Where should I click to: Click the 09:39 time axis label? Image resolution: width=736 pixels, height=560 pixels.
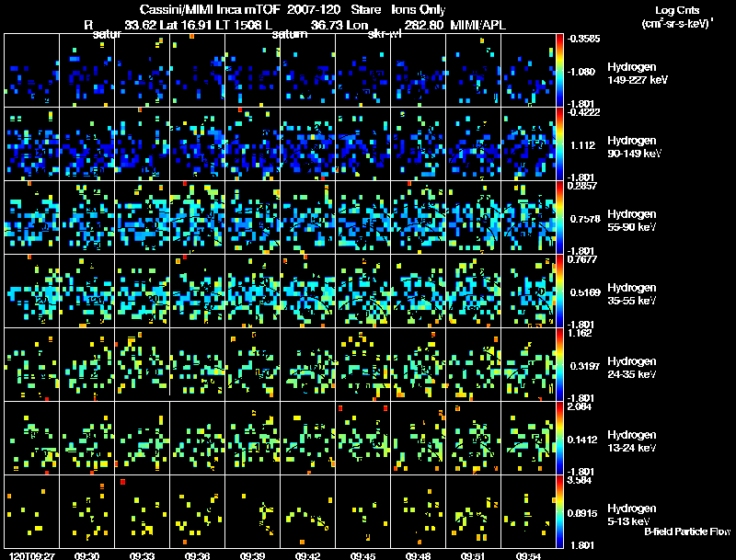252,555
